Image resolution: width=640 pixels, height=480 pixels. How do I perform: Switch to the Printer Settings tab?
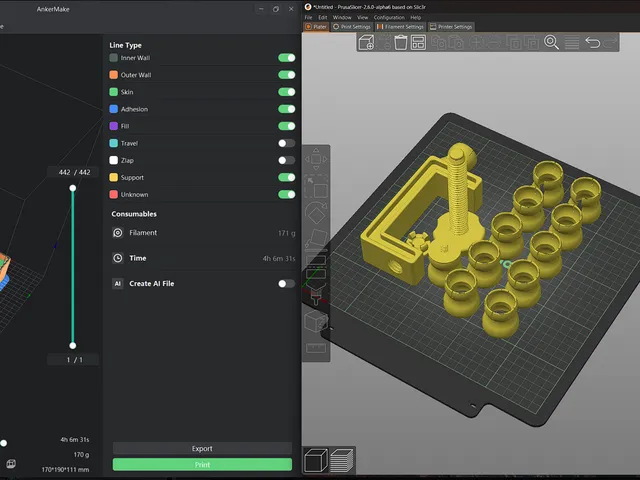pyautogui.click(x=451, y=27)
